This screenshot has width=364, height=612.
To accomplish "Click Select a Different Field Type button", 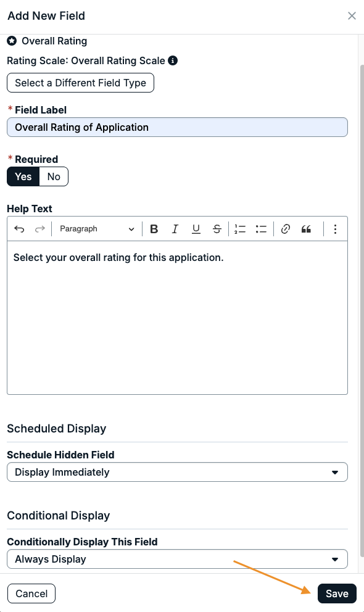I will click(x=80, y=83).
